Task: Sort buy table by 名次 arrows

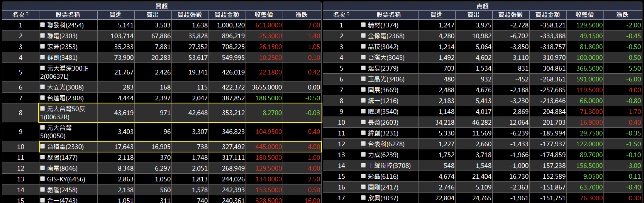Action: point(27,14)
